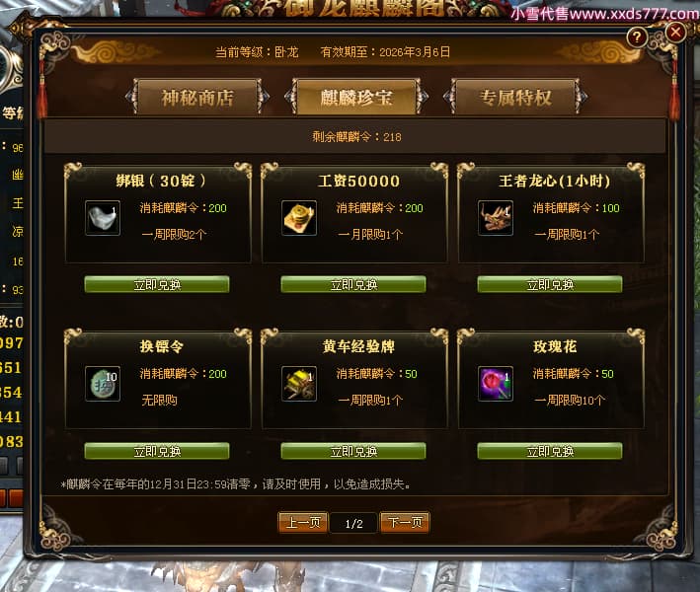Click the dragon heart icon for 王者龙心
Image resolution: width=700 pixels, height=592 pixels.
496,218
